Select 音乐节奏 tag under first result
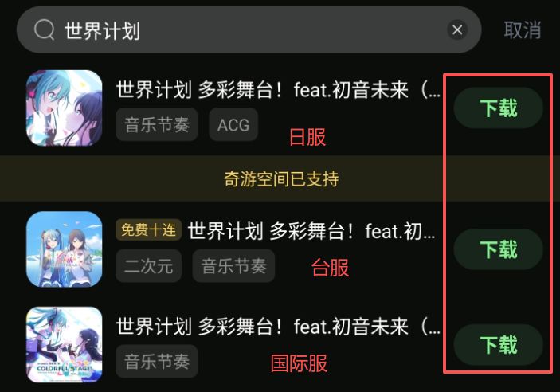 click(157, 125)
